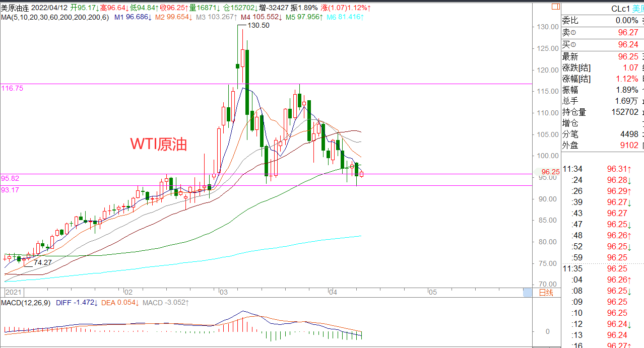Click the 最新 latest price row
Viewport: 644px width, 348px height.
[603, 56]
